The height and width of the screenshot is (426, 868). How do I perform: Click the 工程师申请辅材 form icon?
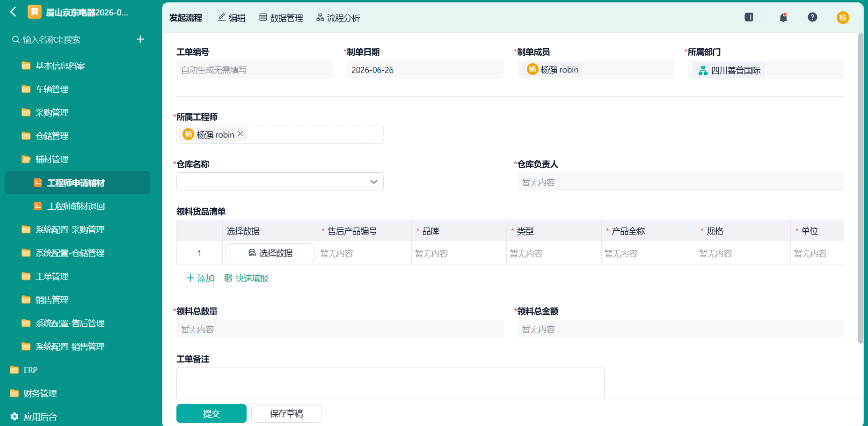[38, 183]
